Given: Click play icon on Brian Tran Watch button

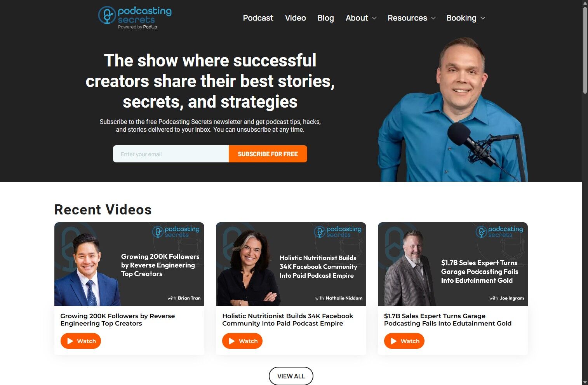Looking at the screenshot, I should 70,341.
